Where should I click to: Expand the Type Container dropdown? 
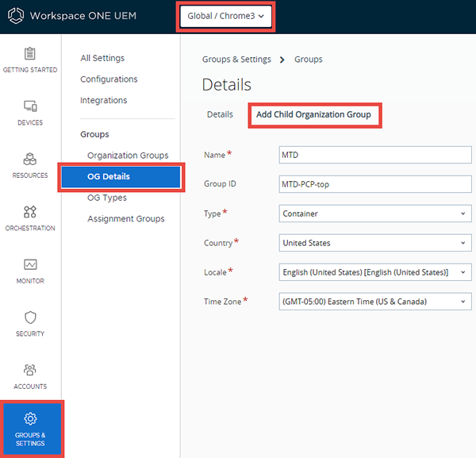[375, 214]
